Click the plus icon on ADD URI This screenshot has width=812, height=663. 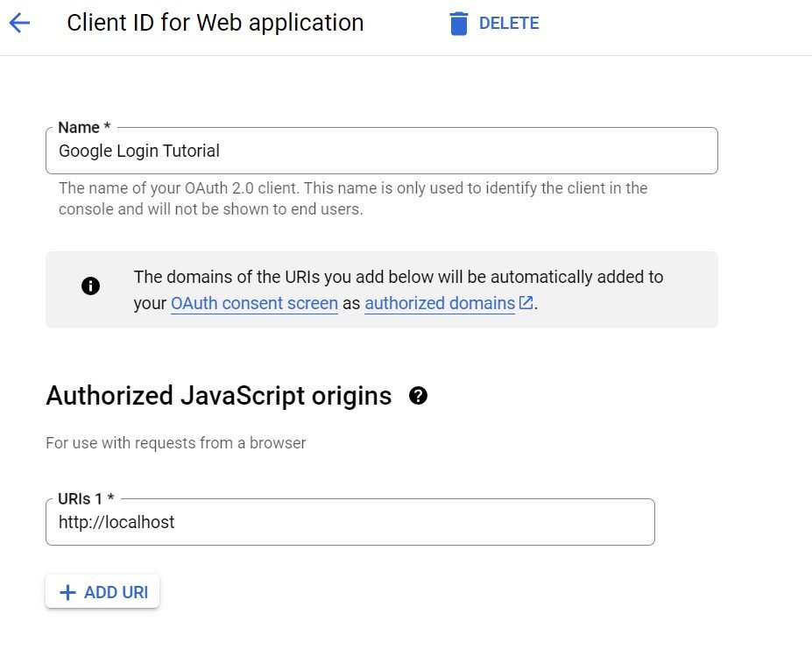67,591
